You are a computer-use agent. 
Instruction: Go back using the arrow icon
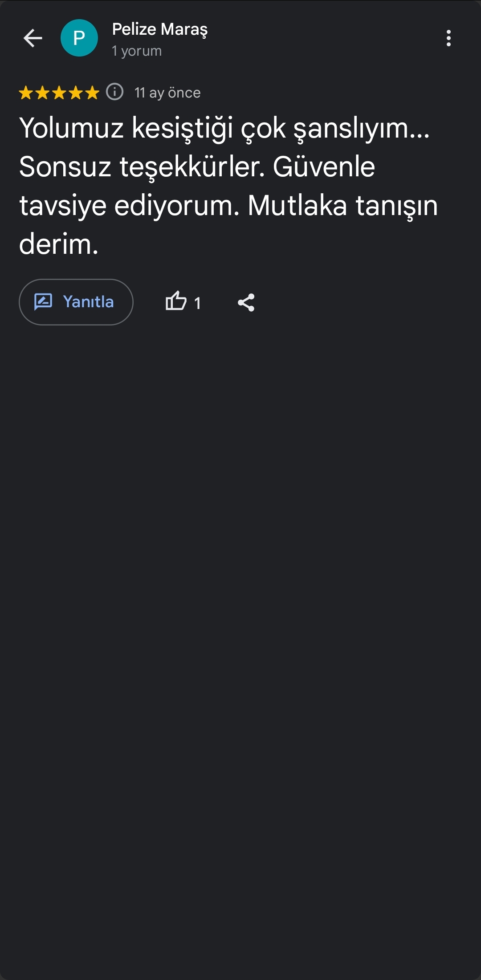[x=33, y=38]
